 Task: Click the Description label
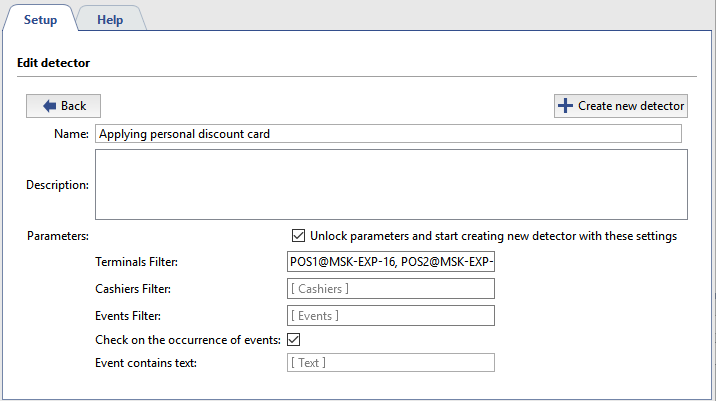click(58, 185)
